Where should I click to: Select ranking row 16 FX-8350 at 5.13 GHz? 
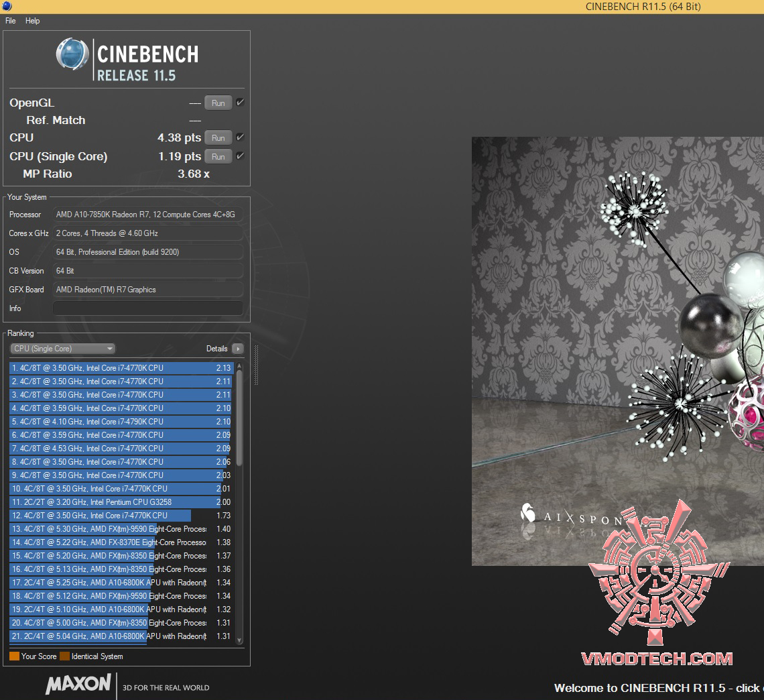122,569
